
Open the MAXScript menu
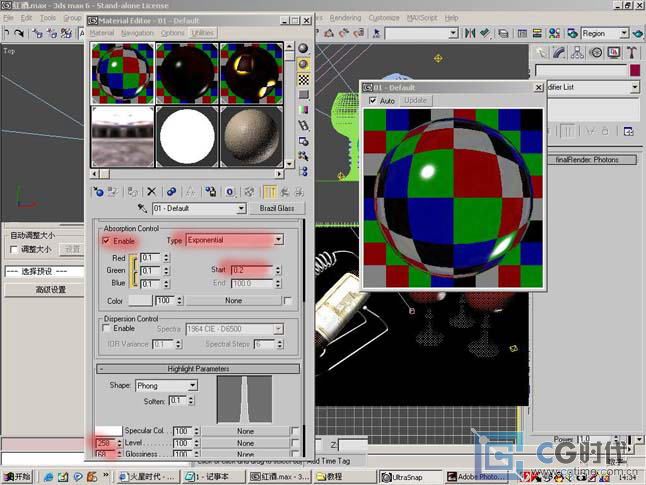[x=421, y=18]
